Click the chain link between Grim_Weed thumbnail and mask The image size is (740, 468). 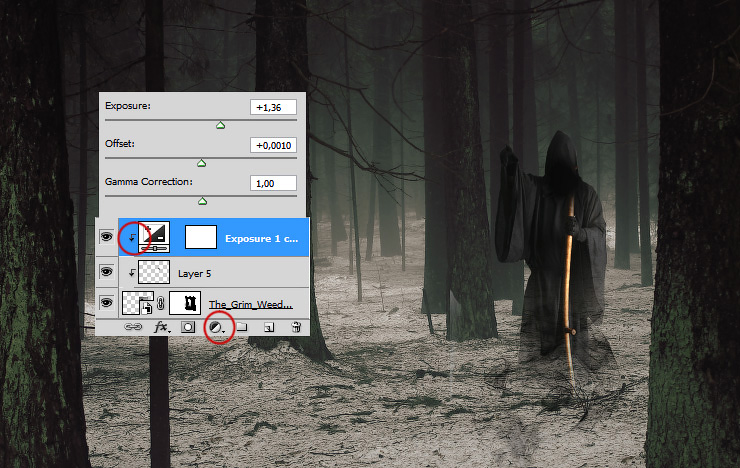(x=161, y=303)
